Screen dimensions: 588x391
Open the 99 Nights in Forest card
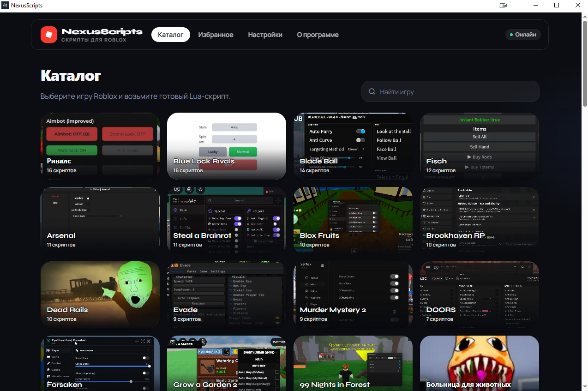(x=353, y=363)
